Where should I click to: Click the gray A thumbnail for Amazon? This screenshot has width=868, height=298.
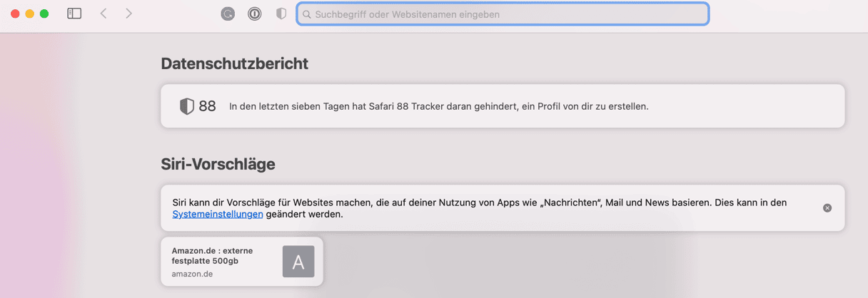pyautogui.click(x=298, y=262)
